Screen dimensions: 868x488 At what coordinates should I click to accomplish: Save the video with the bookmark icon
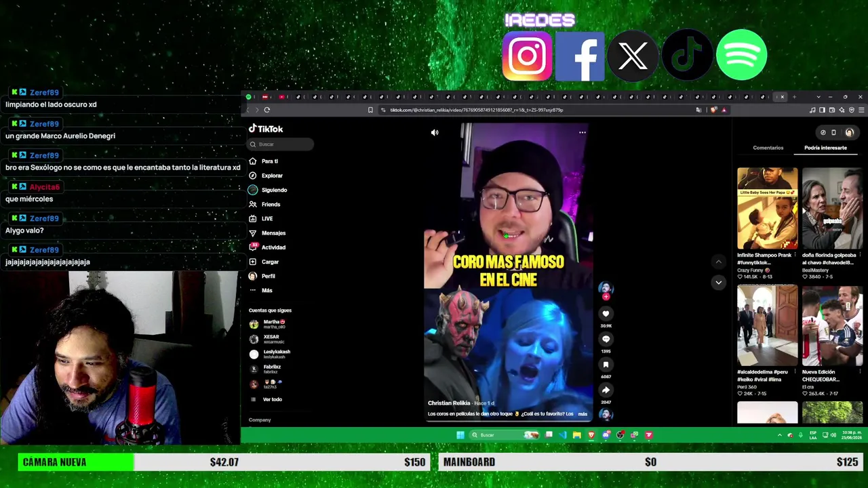[x=606, y=365]
